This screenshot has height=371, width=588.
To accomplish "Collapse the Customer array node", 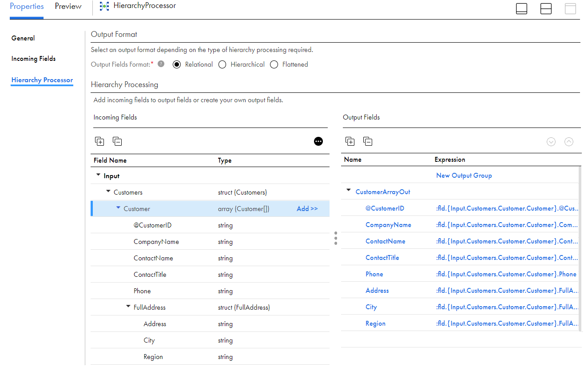I will click(118, 208).
